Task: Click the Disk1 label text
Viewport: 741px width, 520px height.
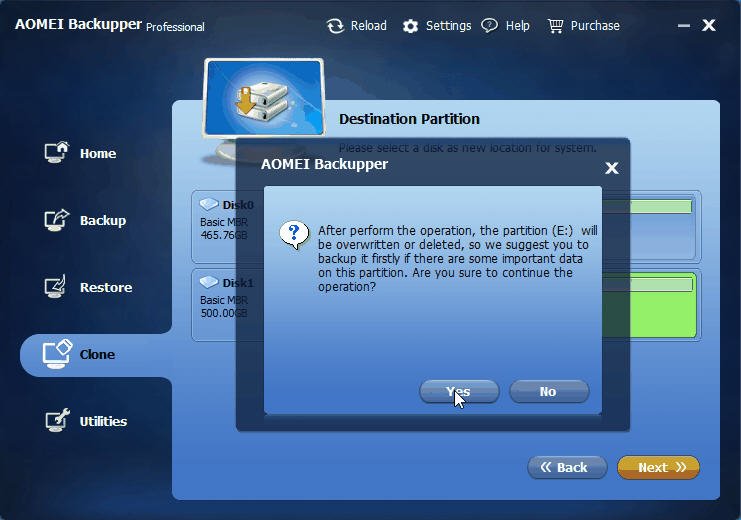Action: pyautogui.click(x=238, y=283)
